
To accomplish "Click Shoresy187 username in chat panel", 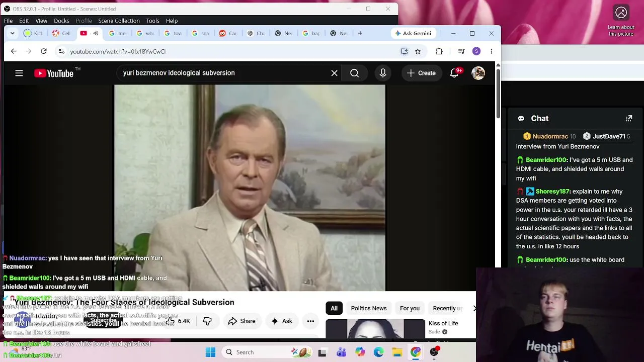I will [x=552, y=192].
